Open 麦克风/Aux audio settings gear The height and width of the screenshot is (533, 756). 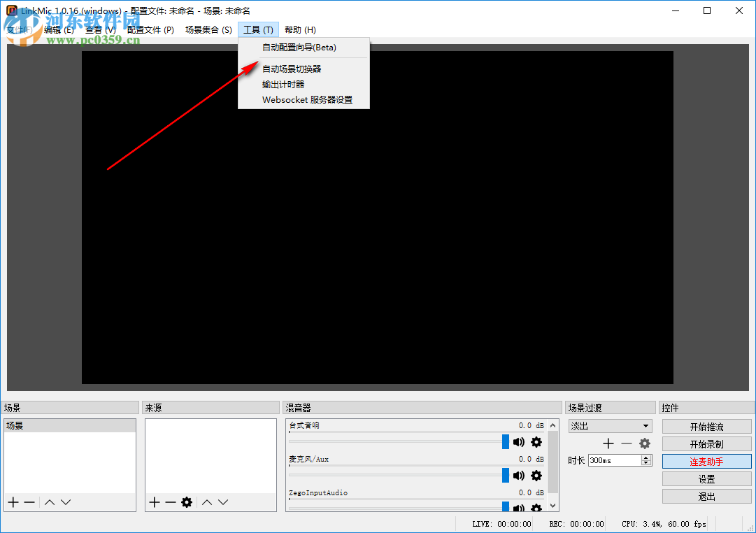(536, 476)
